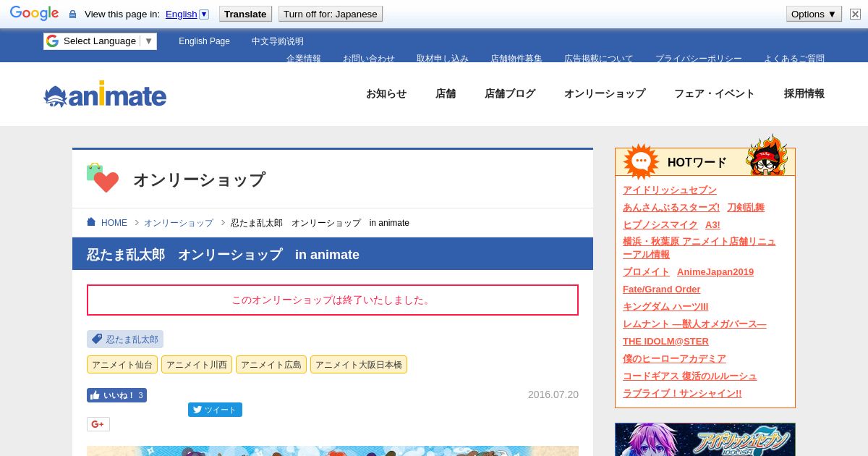The width and height of the screenshot is (868, 456).
Task: Select the アニメイト広島 store tag
Action: pyautogui.click(x=271, y=365)
